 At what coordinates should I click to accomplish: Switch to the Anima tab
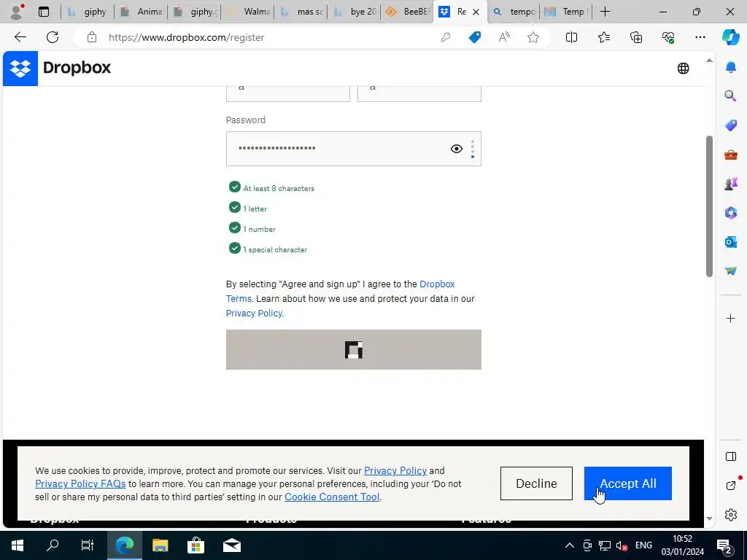(x=141, y=12)
